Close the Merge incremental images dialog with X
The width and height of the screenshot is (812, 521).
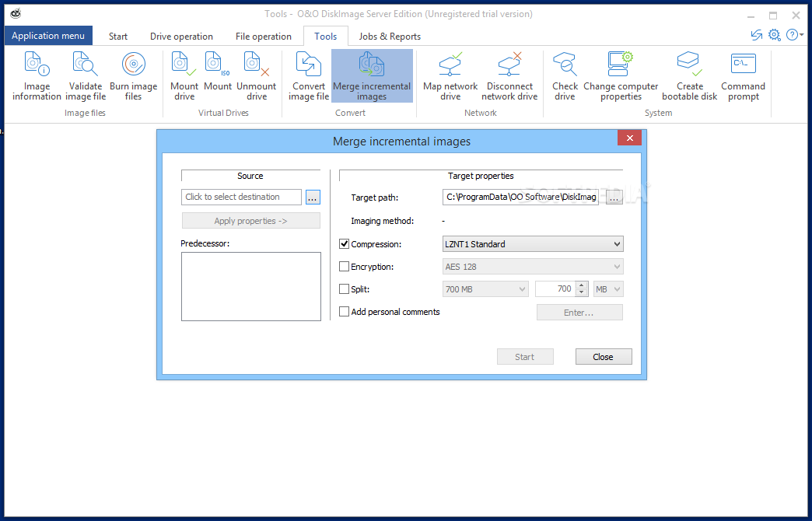tap(630, 138)
